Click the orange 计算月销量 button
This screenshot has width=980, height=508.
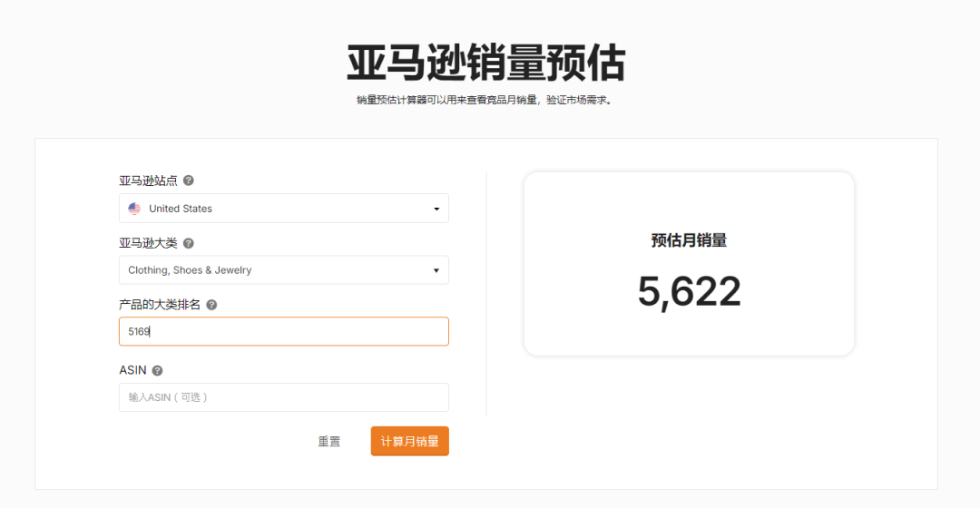click(410, 441)
